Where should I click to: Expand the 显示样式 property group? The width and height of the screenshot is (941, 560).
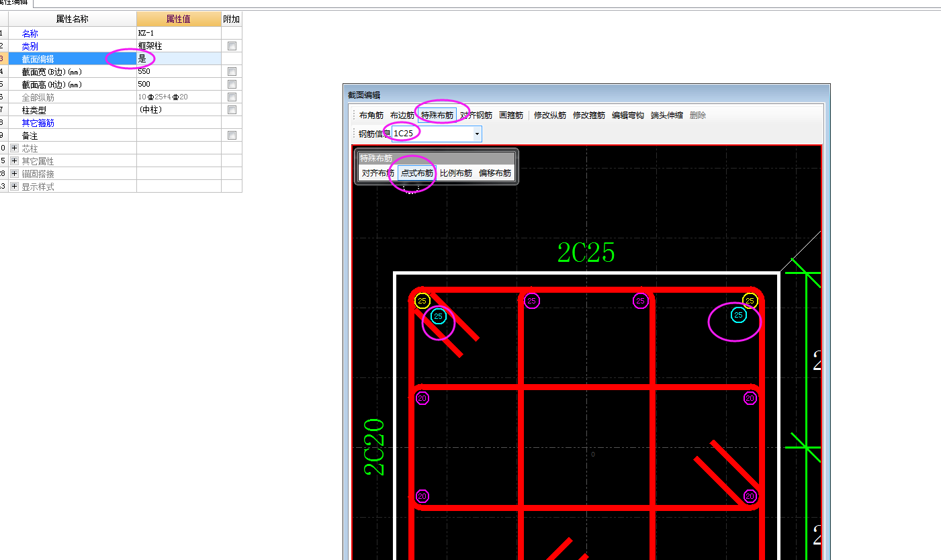(x=14, y=187)
